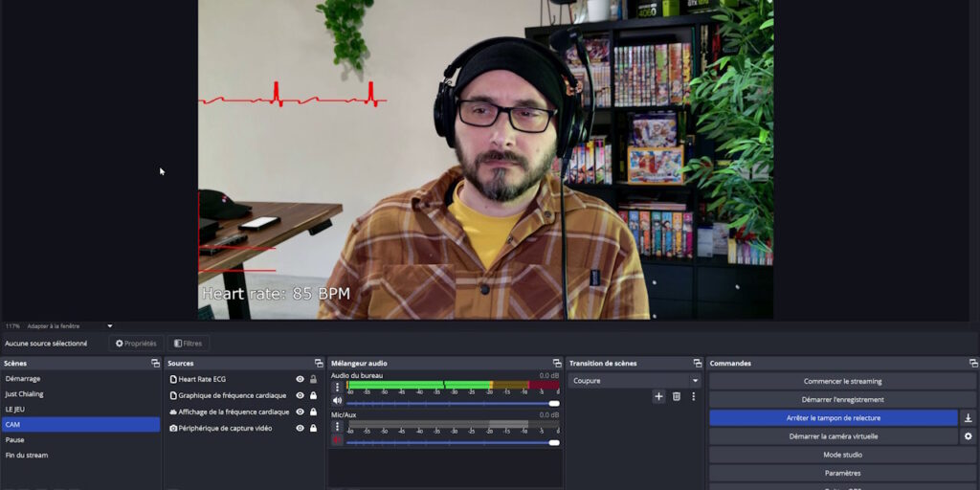The width and height of the screenshot is (980, 490).
Task: Float the Transition de scènes panel via icon
Action: coord(698,363)
